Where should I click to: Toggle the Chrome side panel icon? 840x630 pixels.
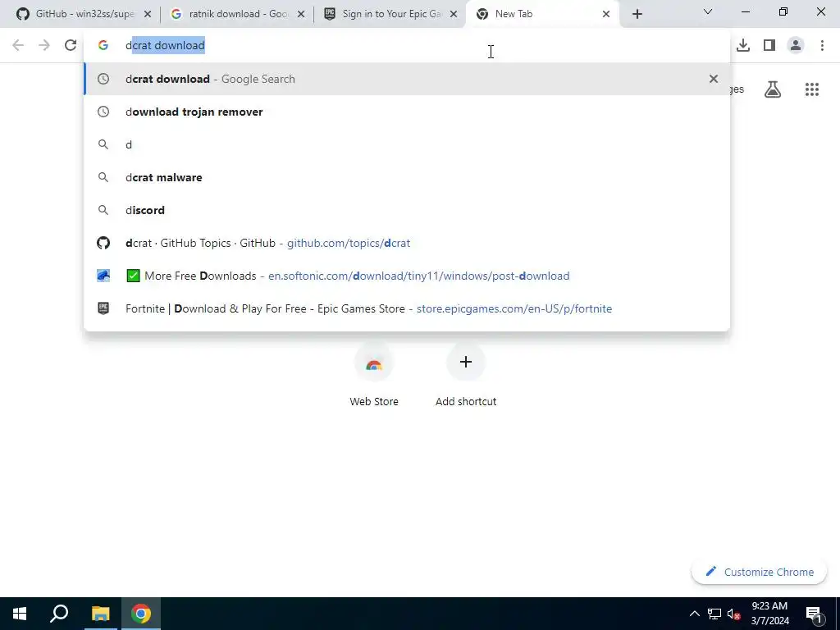[769, 45]
